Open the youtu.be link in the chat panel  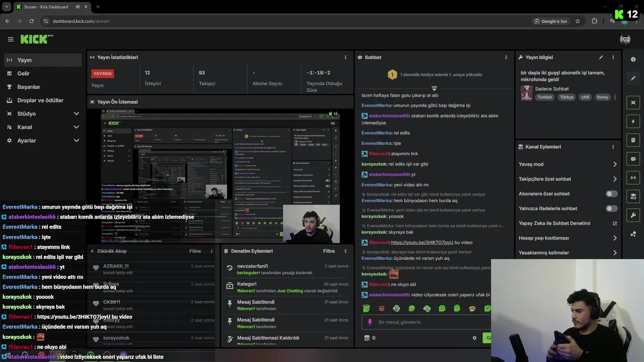point(422,242)
